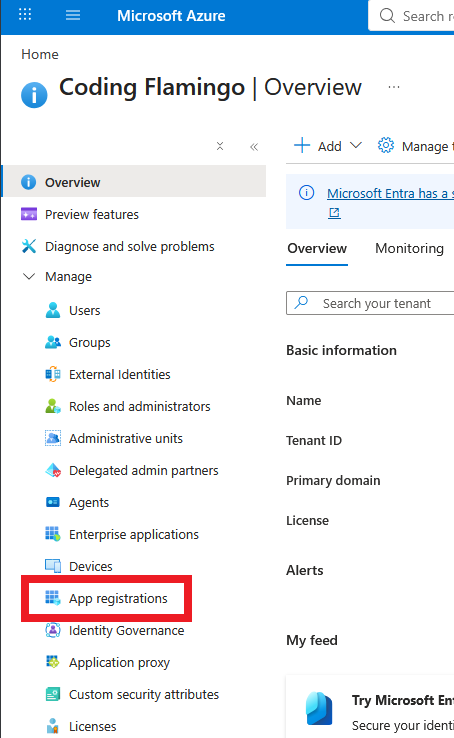Click the My feed heading
Viewport: 454px width, 738px height.
click(312, 640)
